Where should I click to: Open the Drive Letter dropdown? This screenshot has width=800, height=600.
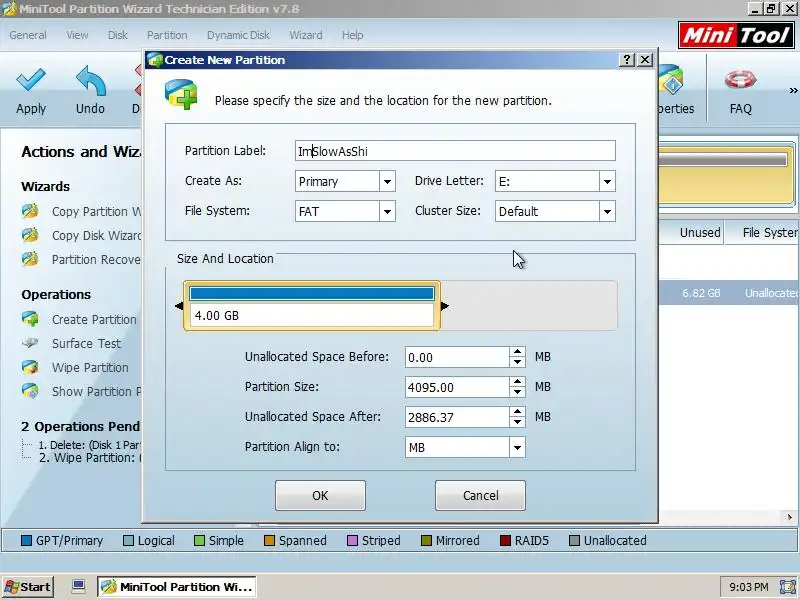(607, 181)
